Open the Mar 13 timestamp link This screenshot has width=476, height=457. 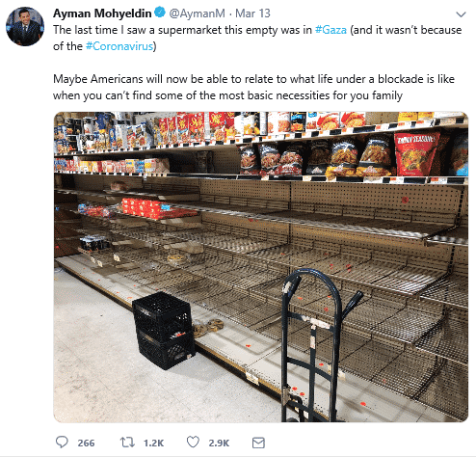pyautogui.click(x=252, y=13)
